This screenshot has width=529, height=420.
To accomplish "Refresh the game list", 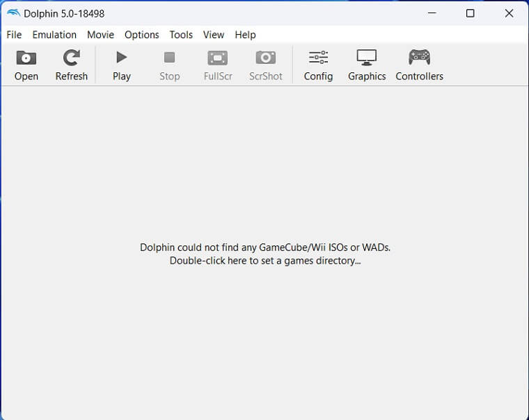I will pyautogui.click(x=71, y=65).
